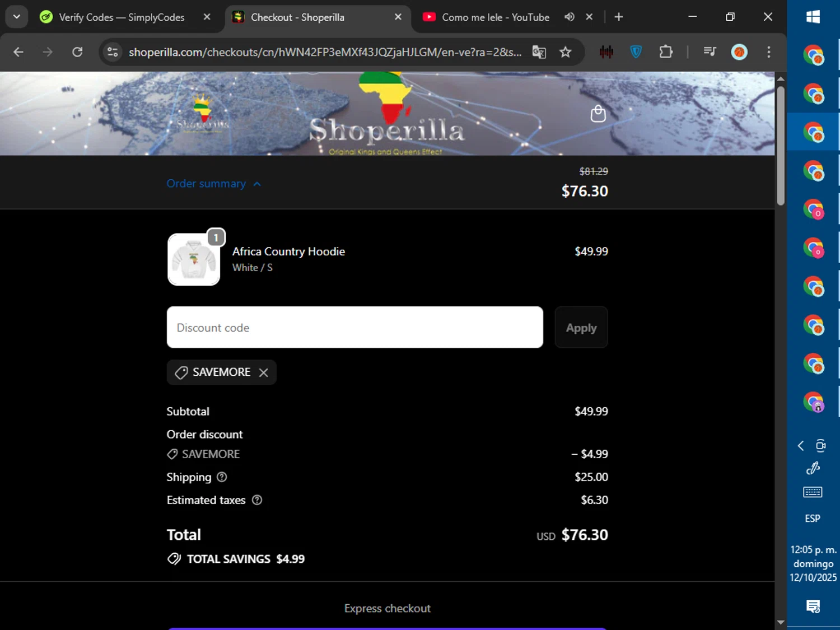Open the Extensions puzzle menu

[x=666, y=52]
